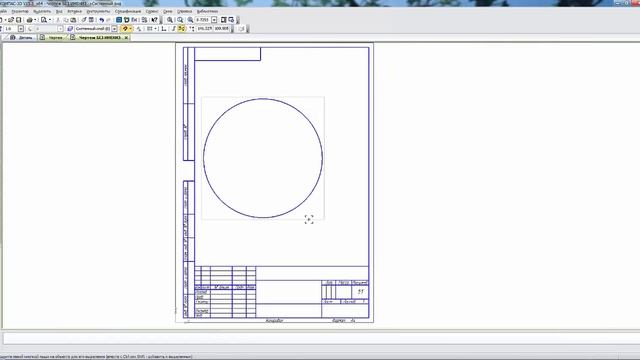
Task: Toggle the grid display icon
Action: pyautogui.click(x=149, y=29)
